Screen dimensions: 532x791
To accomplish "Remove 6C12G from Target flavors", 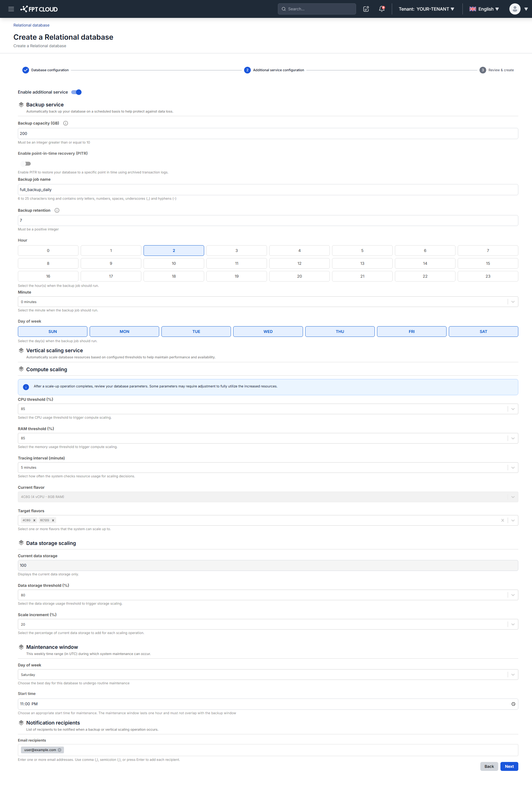I will coord(53,520).
